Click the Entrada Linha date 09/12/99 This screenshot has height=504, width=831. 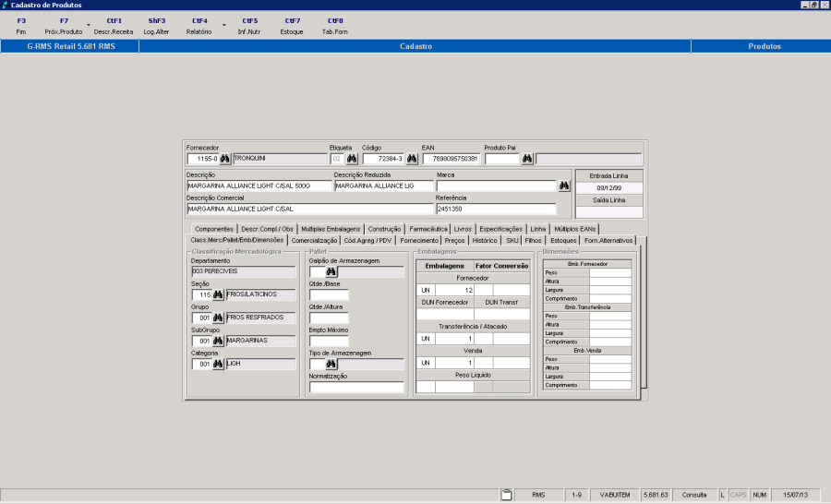tap(609, 188)
